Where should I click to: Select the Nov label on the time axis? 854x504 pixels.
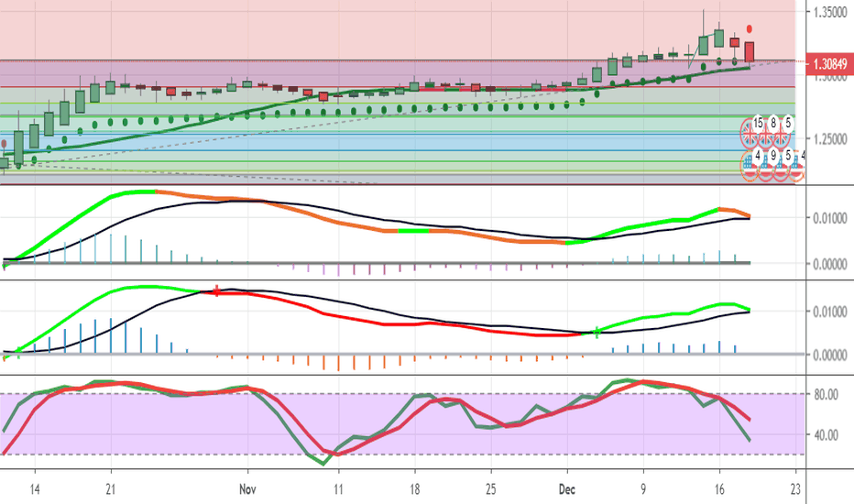pos(246,489)
